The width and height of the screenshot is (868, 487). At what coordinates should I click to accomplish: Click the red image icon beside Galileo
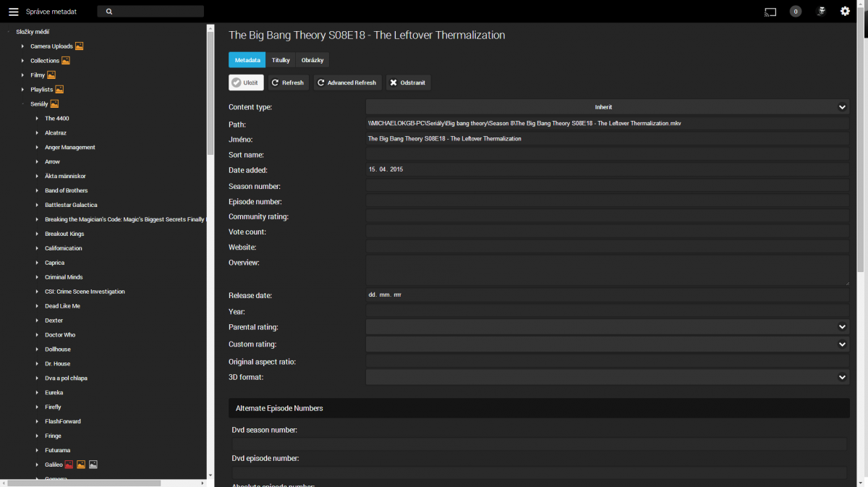pyautogui.click(x=69, y=465)
